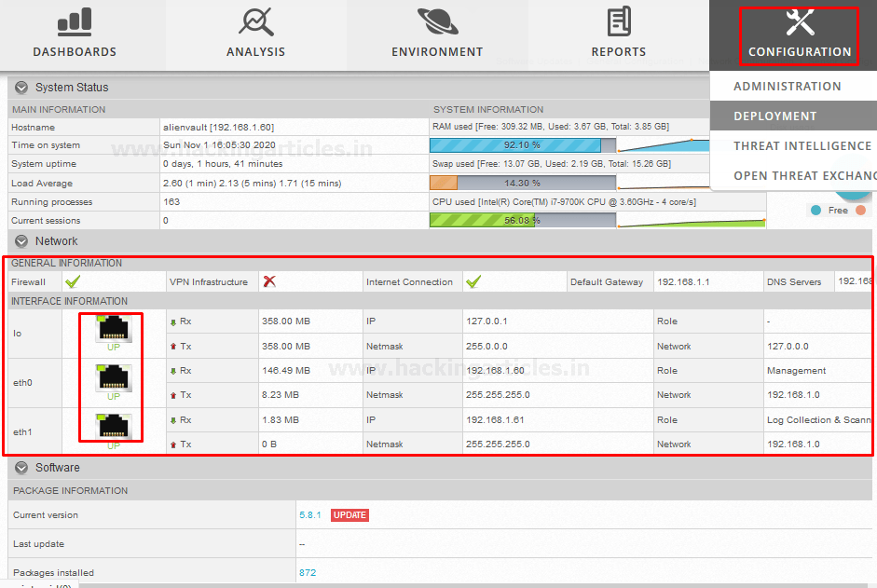Open the Environment planet icon
The image size is (877, 588).
pyautogui.click(x=437, y=22)
